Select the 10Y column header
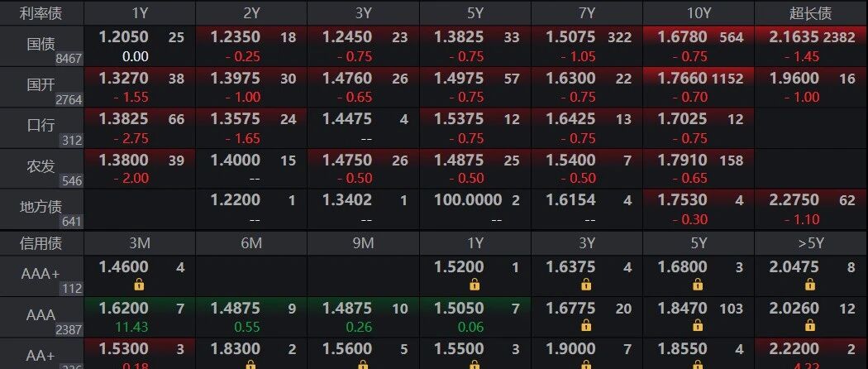The image size is (868, 369). click(699, 13)
